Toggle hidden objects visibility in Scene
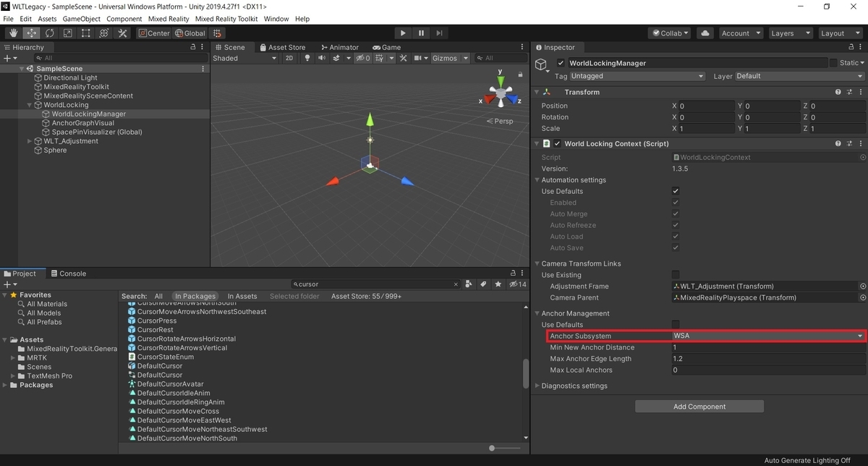 (363, 58)
